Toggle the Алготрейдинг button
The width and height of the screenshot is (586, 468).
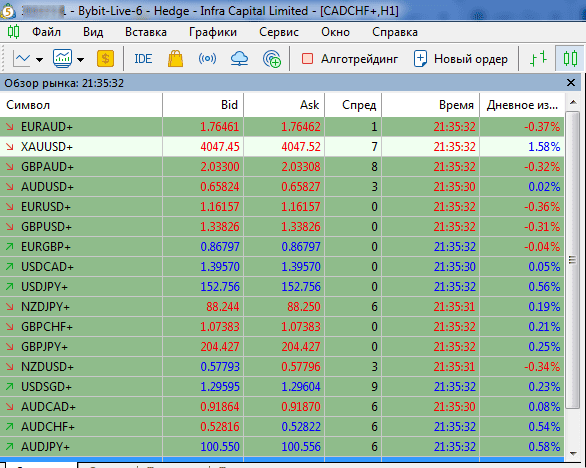350,59
